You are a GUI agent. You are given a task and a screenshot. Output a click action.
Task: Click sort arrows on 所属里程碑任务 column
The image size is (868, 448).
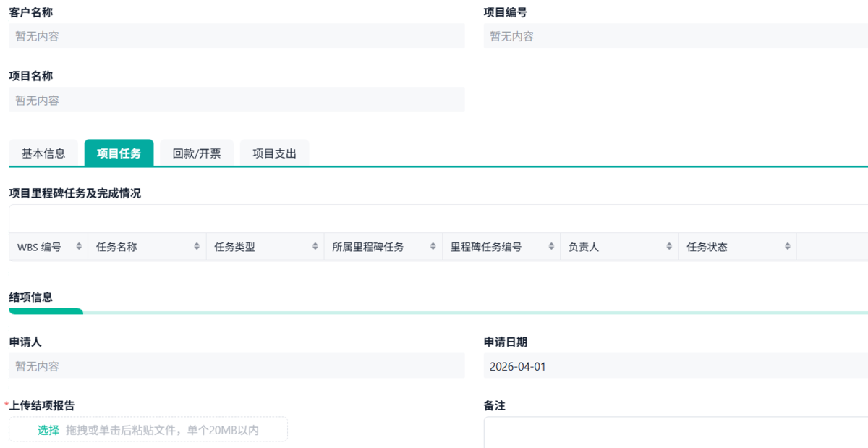point(433,247)
